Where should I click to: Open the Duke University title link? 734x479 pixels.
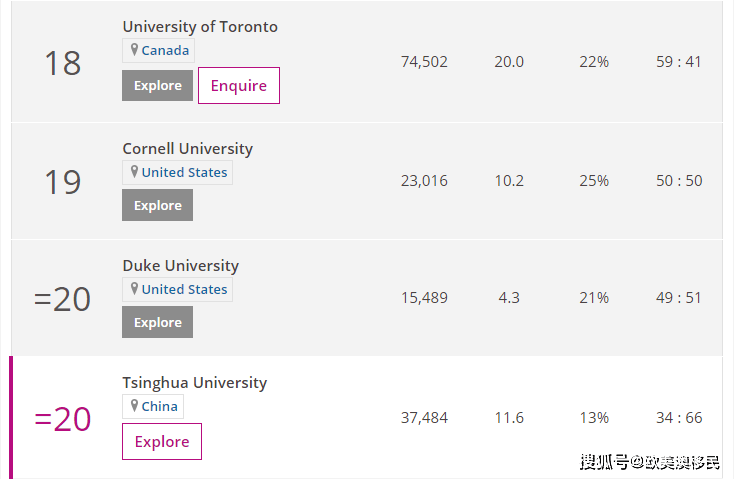pyautogui.click(x=181, y=266)
